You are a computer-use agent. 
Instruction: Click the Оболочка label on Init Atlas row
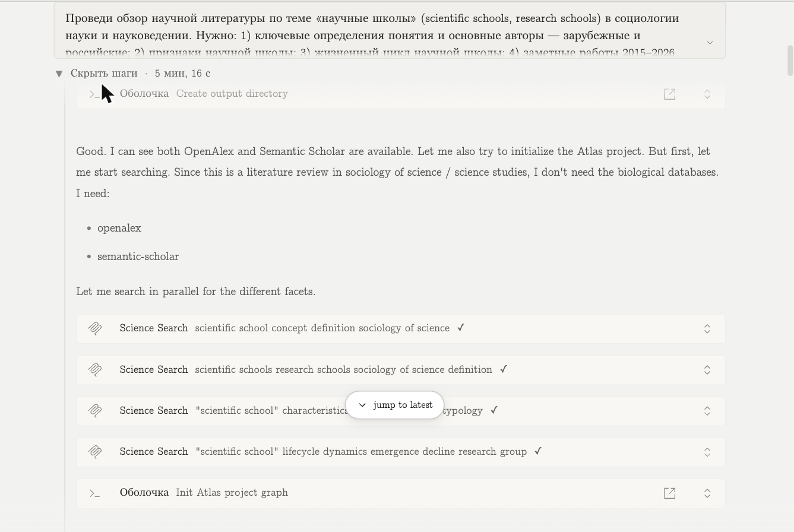point(144,492)
